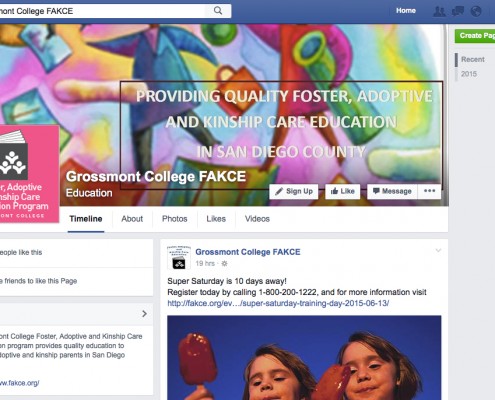The height and width of the screenshot is (400, 495).
Task: Select the Videos tab
Action: 257,219
